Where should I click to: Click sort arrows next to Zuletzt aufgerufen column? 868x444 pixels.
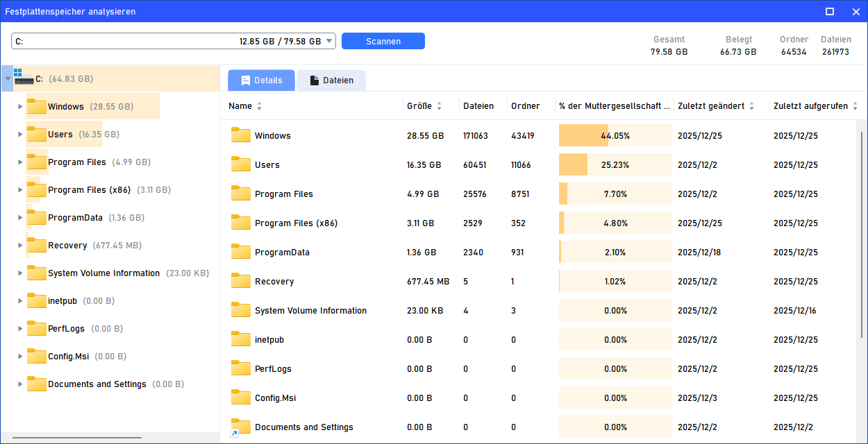[855, 106]
